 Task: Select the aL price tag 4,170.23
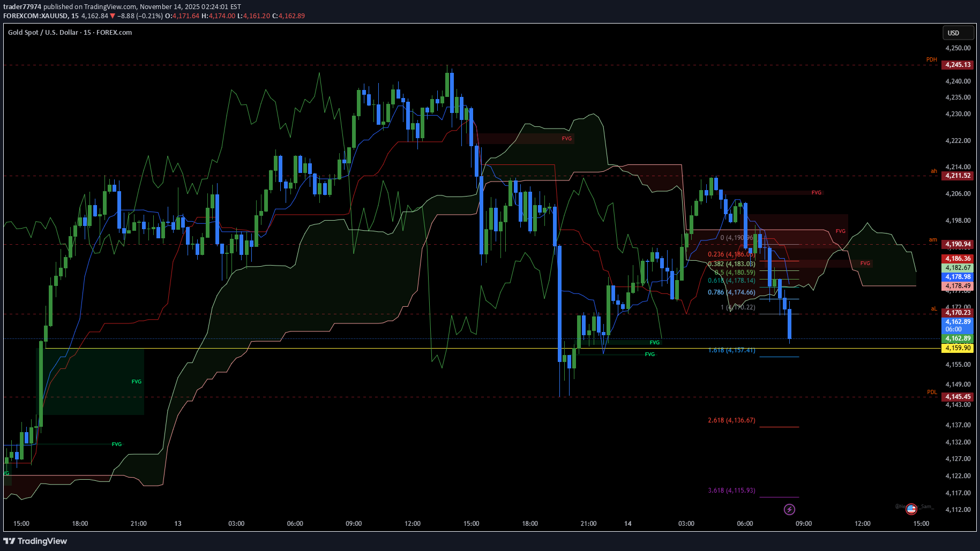click(x=957, y=312)
